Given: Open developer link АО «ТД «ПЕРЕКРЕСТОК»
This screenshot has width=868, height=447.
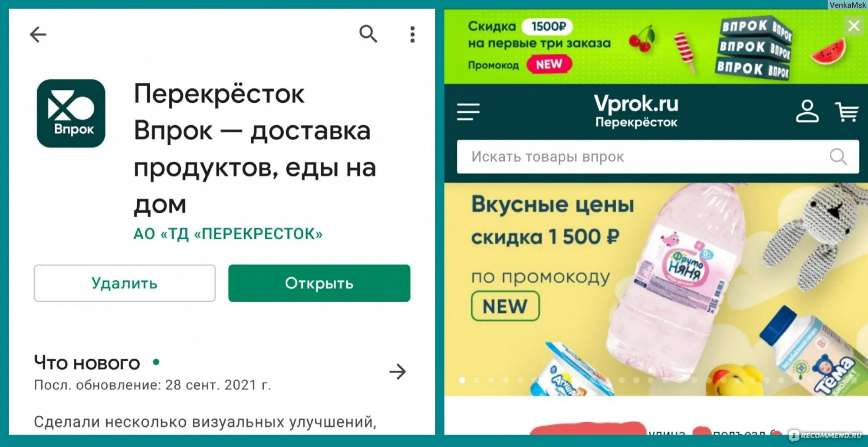Looking at the screenshot, I should pyautogui.click(x=228, y=234).
